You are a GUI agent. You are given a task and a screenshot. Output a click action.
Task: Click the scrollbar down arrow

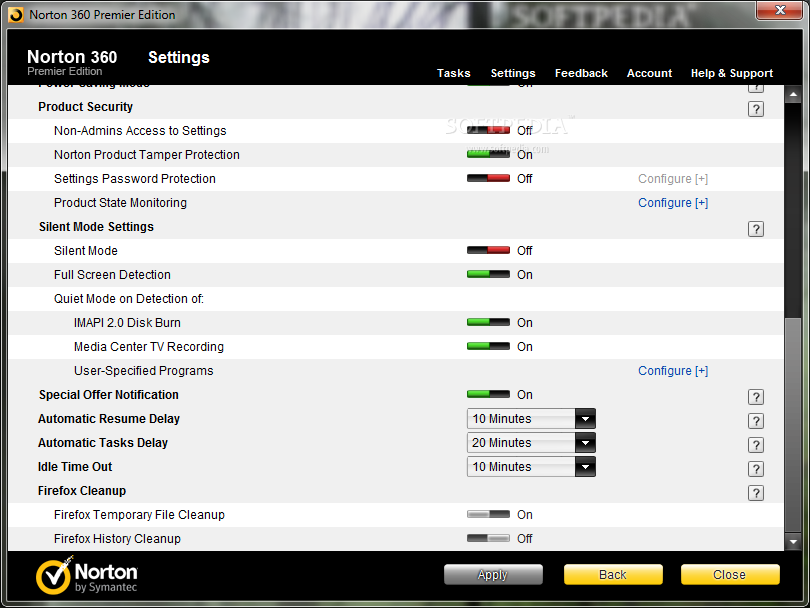point(793,542)
